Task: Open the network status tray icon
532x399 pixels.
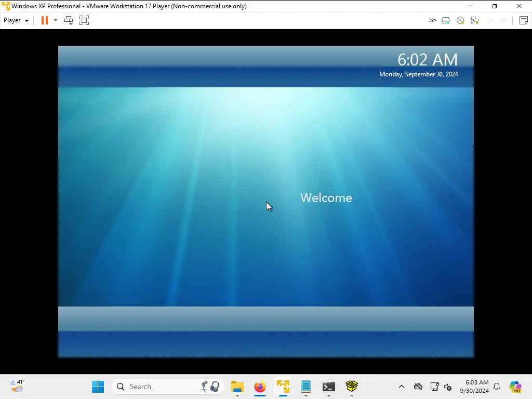Action: point(434,387)
